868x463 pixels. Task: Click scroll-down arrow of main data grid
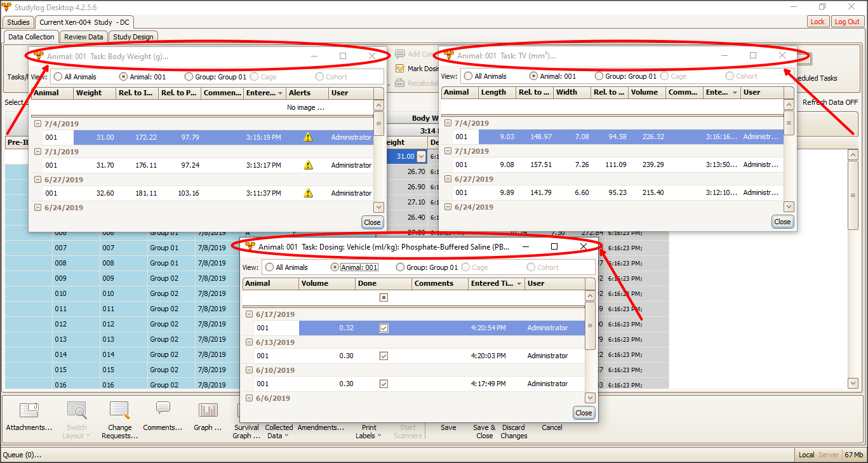click(x=853, y=383)
